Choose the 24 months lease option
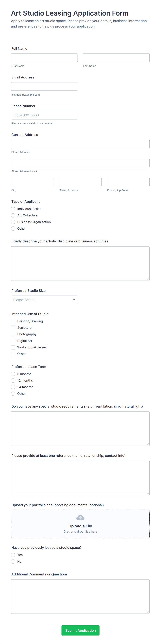159x644 pixels. pyautogui.click(x=13, y=387)
